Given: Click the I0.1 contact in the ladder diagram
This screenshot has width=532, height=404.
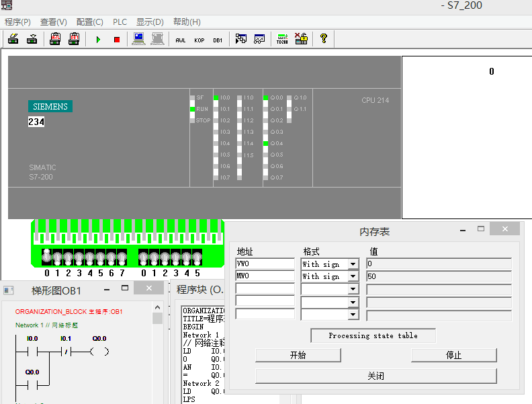Looking at the screenshot, I should 66,352.
